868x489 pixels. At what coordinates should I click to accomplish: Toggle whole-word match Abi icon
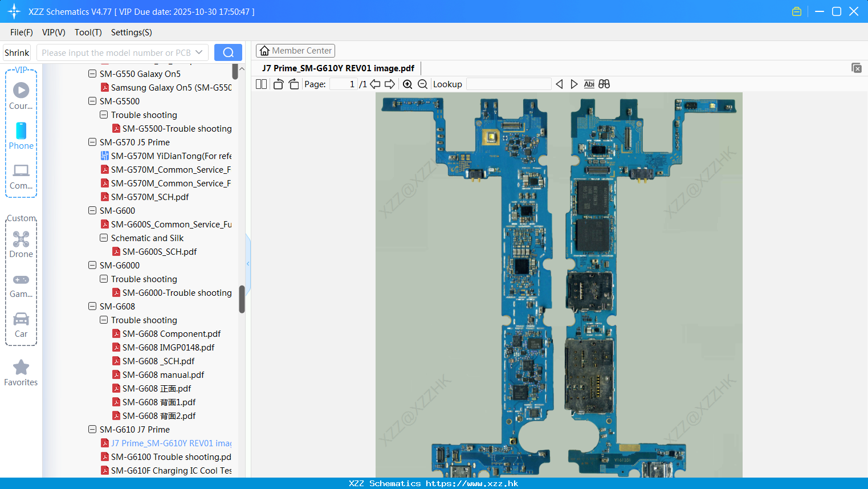tap(589, 84)
